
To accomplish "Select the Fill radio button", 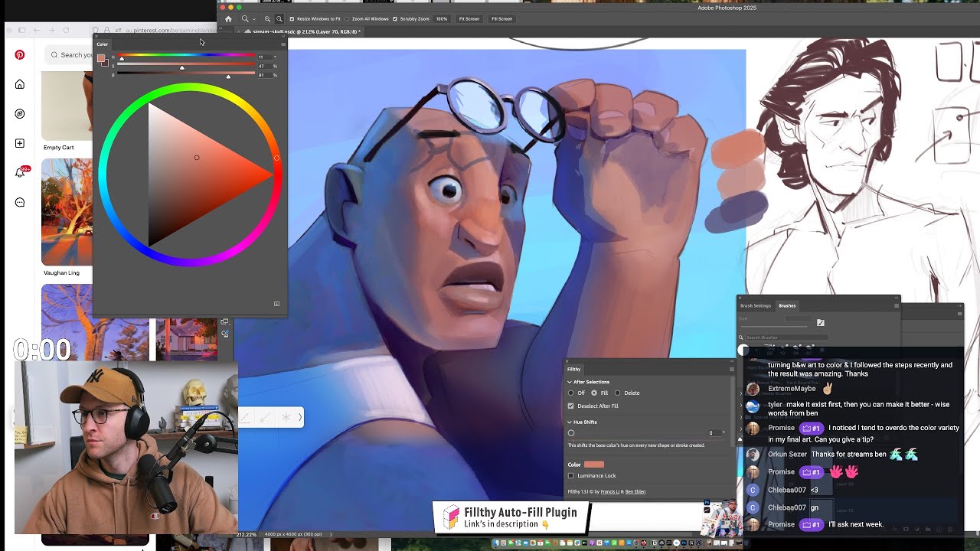I will tap(594, 393).
